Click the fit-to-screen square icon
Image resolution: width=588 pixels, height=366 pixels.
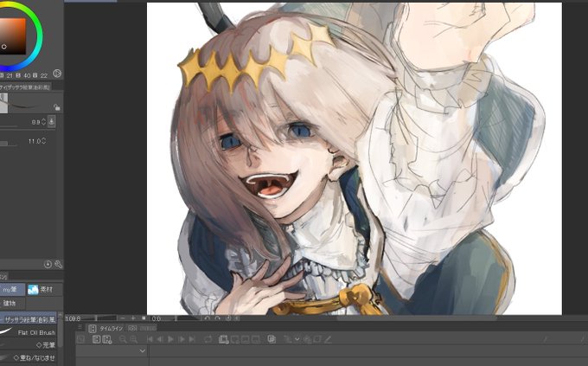pyautogui.click(x=144, y=318)
